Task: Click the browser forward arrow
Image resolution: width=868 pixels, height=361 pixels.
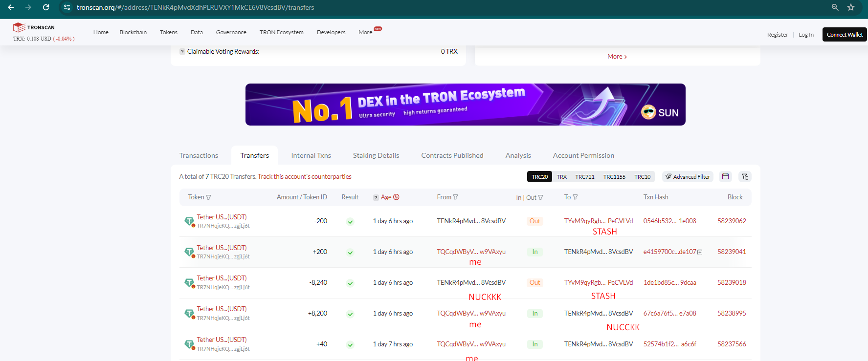Action: [28, 7]
